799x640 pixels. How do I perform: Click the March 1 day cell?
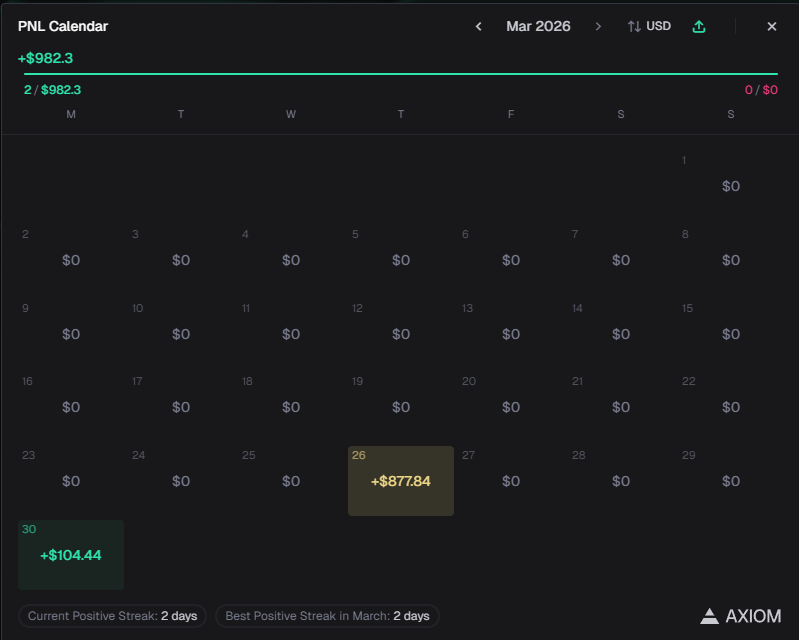point(731,186)
